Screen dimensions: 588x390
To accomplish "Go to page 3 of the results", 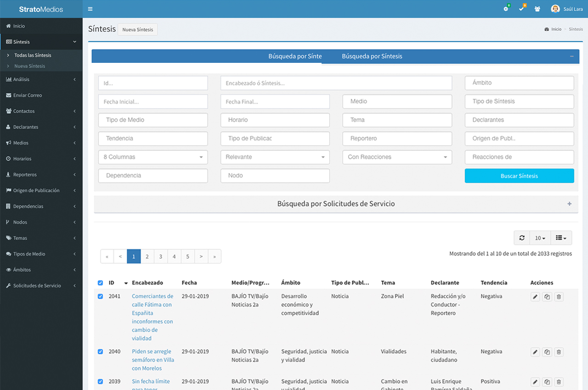I will [160, 256].
